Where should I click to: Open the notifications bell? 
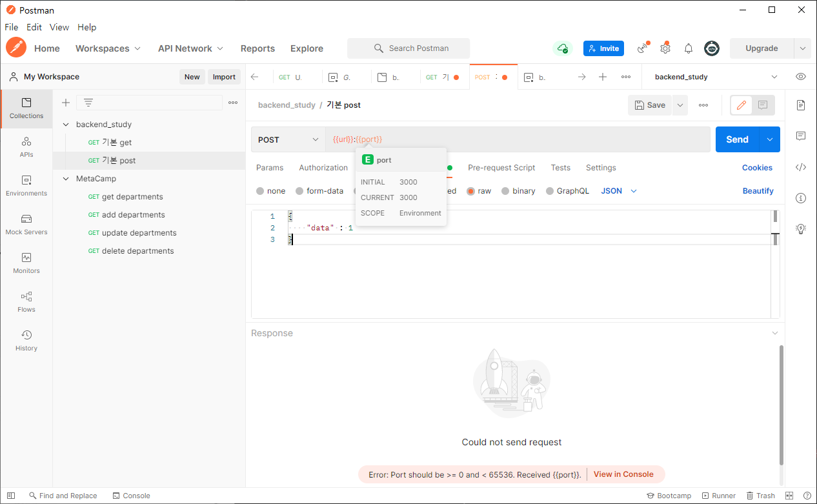pyautogui.click(x=689, y=48)
